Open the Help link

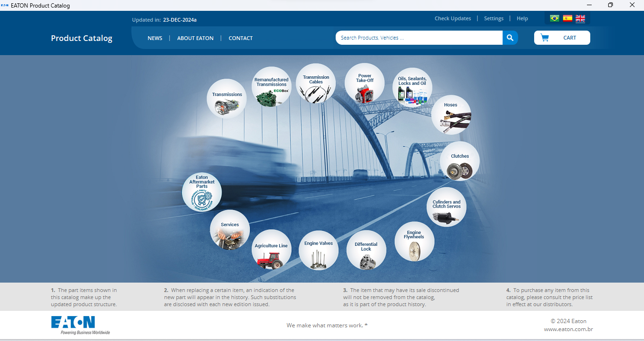522,18
